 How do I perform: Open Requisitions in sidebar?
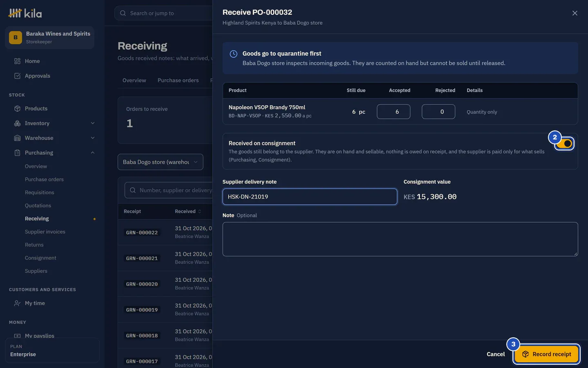[39, 192]
